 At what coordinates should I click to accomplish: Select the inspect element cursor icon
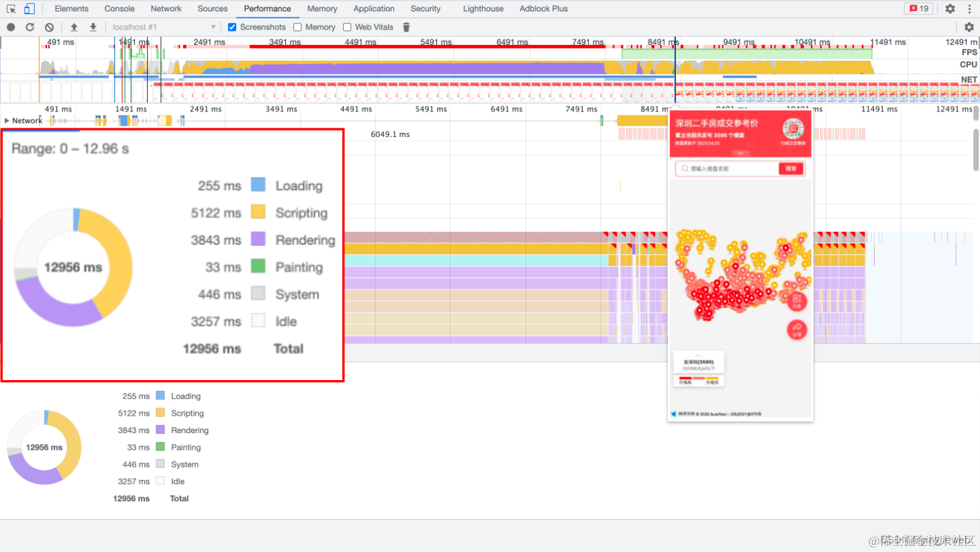tap(11, 9)
